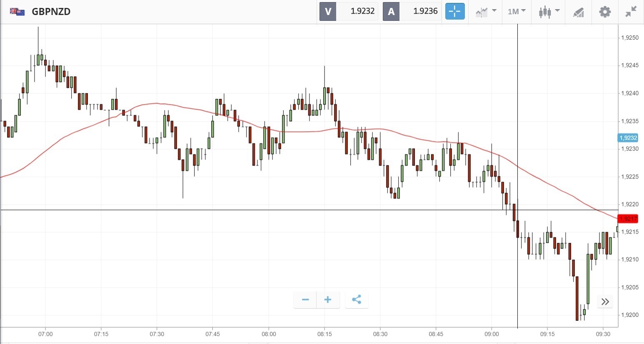Zoom in with the plus button

coord(328,300)
